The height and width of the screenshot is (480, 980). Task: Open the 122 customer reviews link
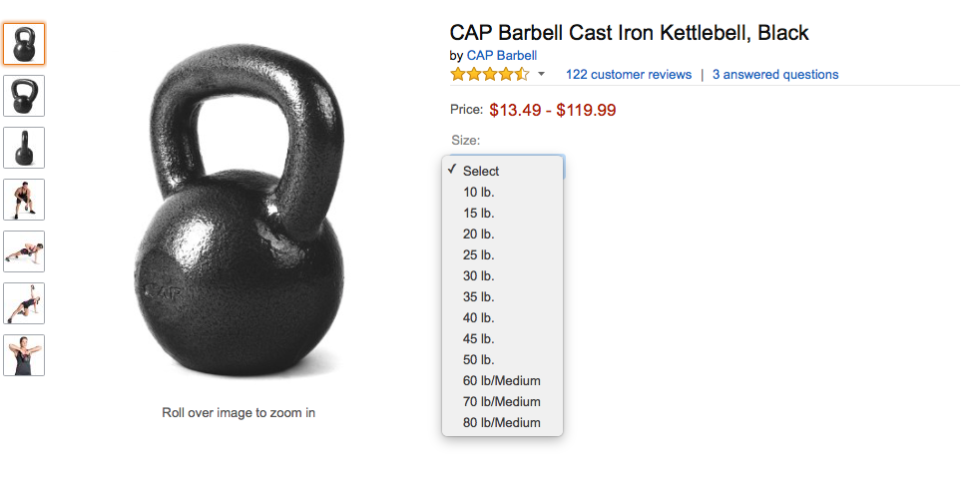point(628,75)
